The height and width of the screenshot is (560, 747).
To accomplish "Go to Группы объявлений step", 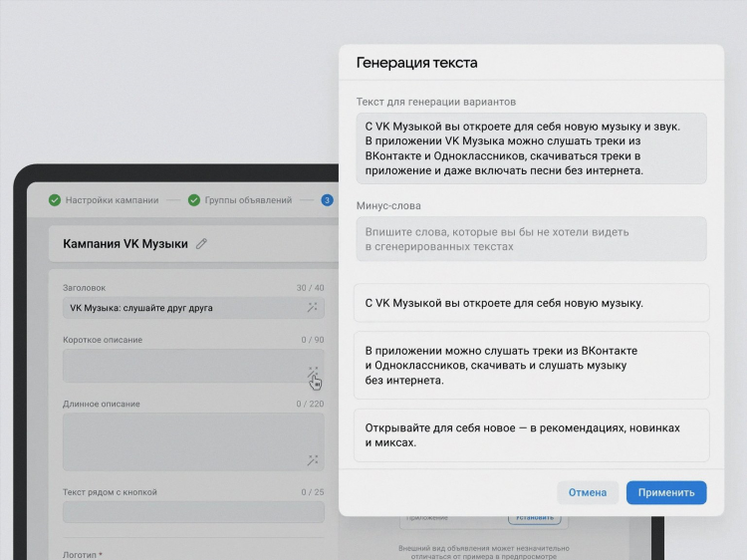I will tap(248, 200).
